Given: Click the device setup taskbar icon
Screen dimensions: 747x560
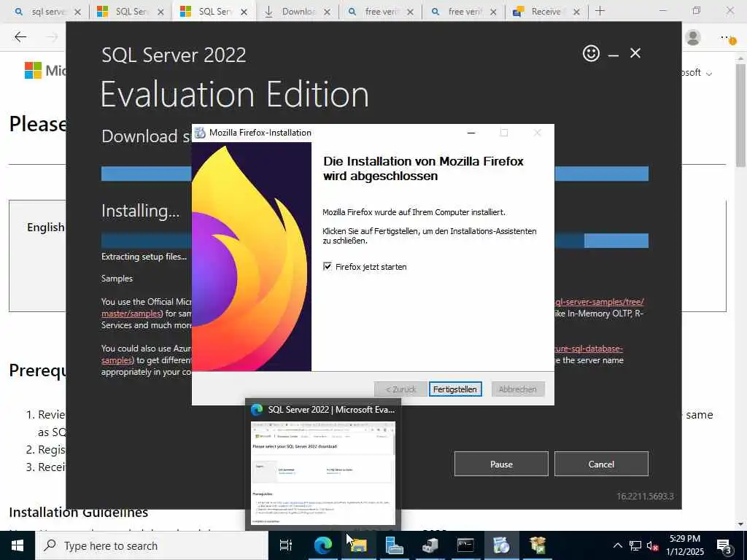Looking at the screenshot, I should pos(430,545).
